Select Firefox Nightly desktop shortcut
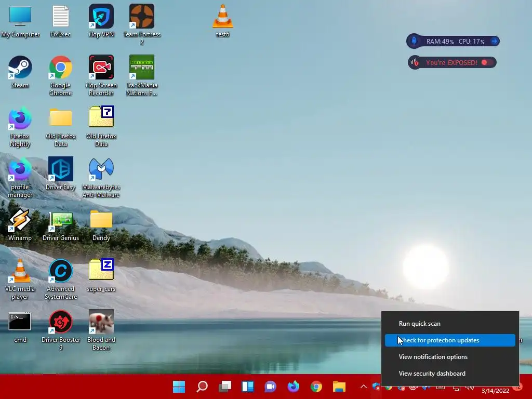 point(20,127)
